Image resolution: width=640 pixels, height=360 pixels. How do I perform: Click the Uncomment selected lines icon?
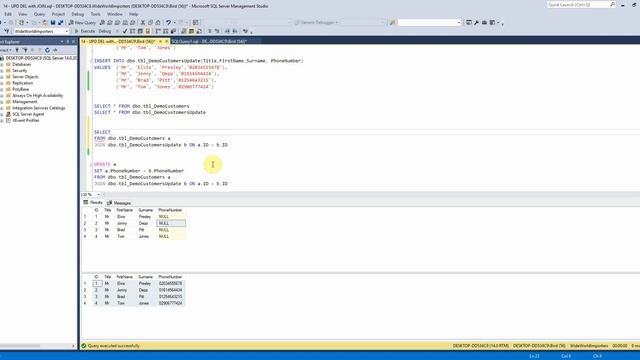coord(217,31)
